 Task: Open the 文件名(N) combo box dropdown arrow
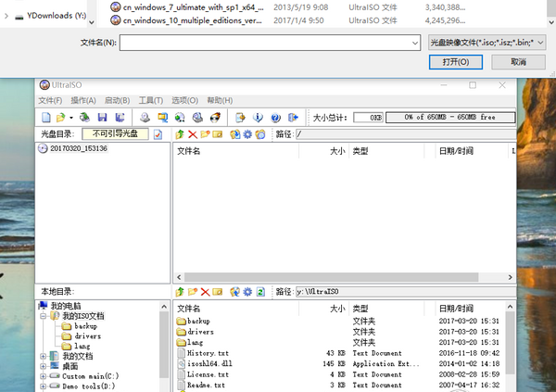point(415,43)
